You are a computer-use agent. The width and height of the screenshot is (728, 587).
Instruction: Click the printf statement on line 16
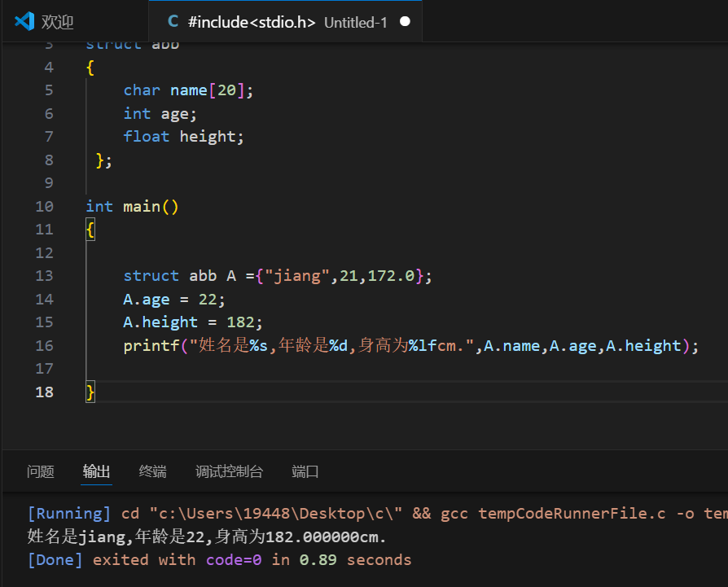pos(411,346)
